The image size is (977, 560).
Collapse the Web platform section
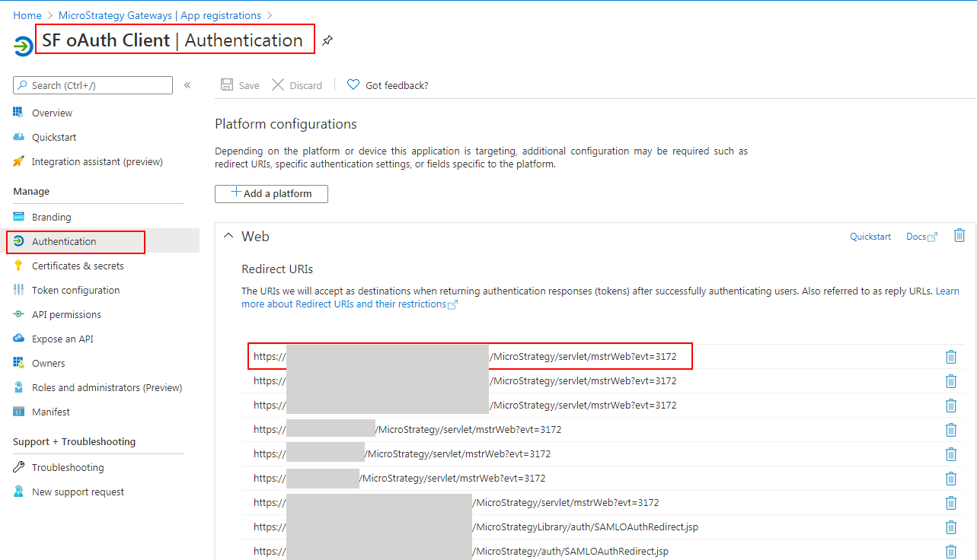point(228,236)
